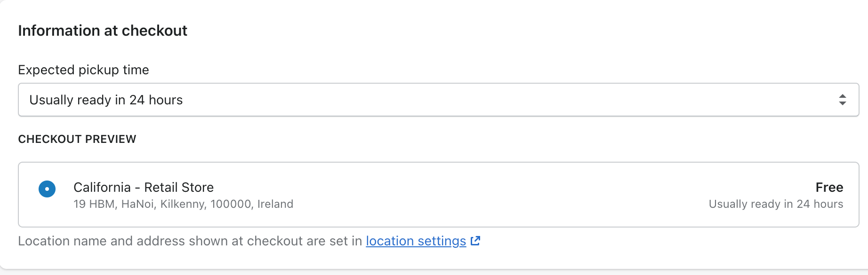Click the California - Retail Store location name
The height and width of the screenshot is (275, 868).
tap(144, 188)
